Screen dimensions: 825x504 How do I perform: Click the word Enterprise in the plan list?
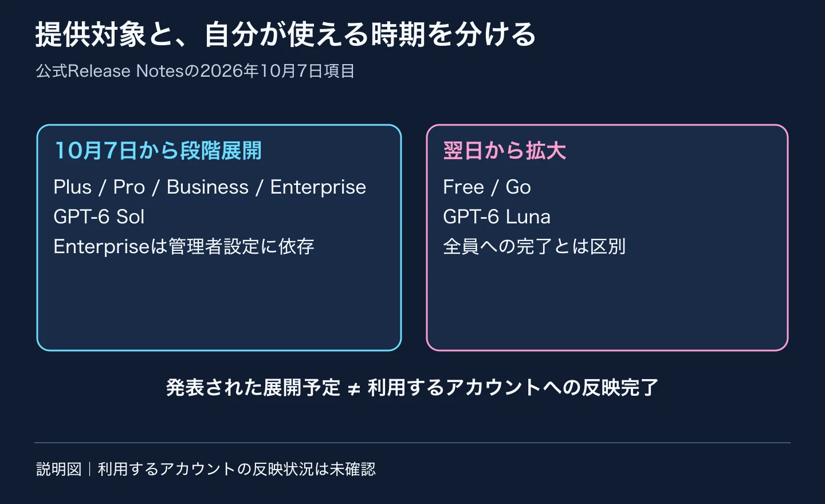pyautogui.click(x=318, y=187)
